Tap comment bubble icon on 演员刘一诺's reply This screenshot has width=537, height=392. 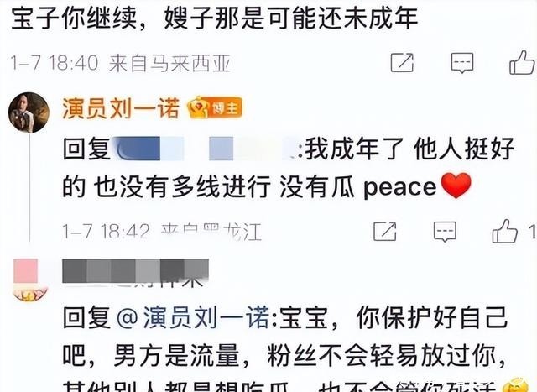pos(445,232)
